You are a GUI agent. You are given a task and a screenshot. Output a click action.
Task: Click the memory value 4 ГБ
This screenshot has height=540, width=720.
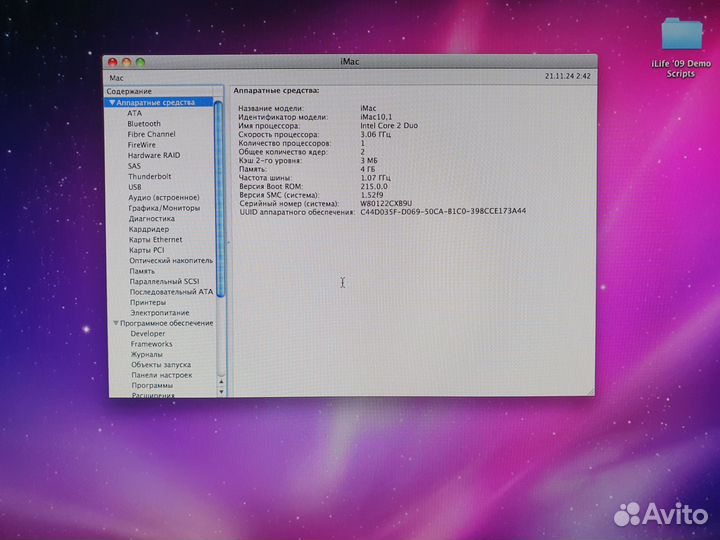[367, 169]
